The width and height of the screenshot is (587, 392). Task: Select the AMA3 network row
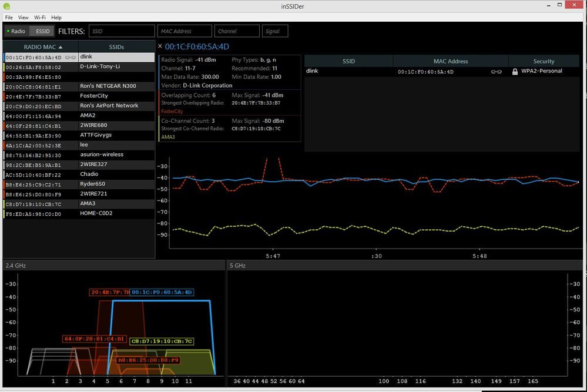click(79, 204)
